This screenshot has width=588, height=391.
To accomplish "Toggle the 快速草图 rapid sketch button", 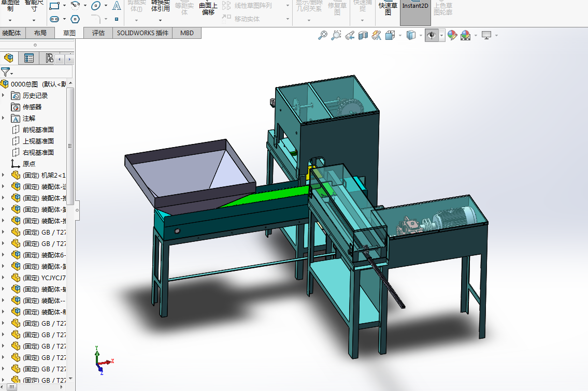I will [388, 9].
